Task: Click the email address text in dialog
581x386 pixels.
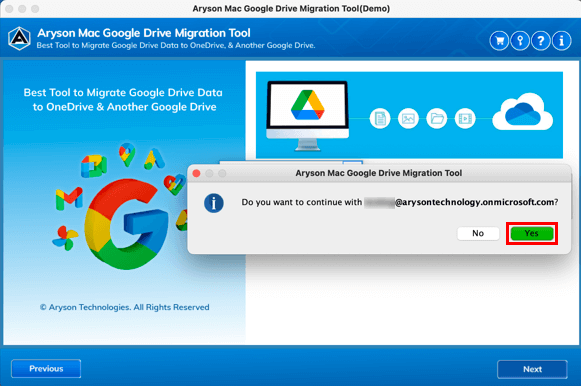Action: [459, 202]
